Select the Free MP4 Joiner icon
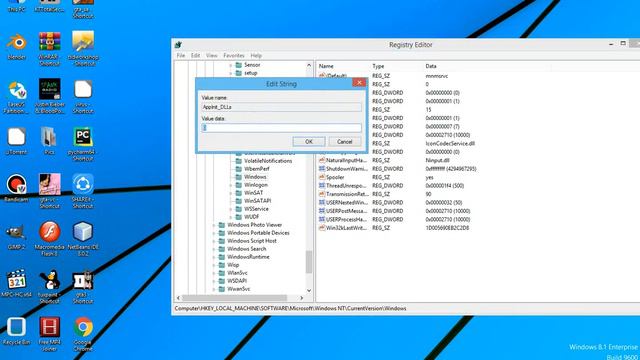640x360 pixels. click(x=49, y=327)
